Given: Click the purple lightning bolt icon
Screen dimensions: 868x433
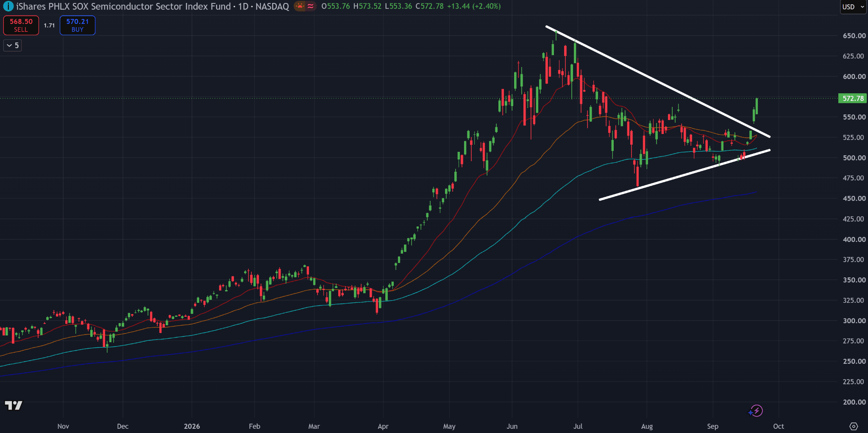Looking at the screenshot, I should point(757,411).
